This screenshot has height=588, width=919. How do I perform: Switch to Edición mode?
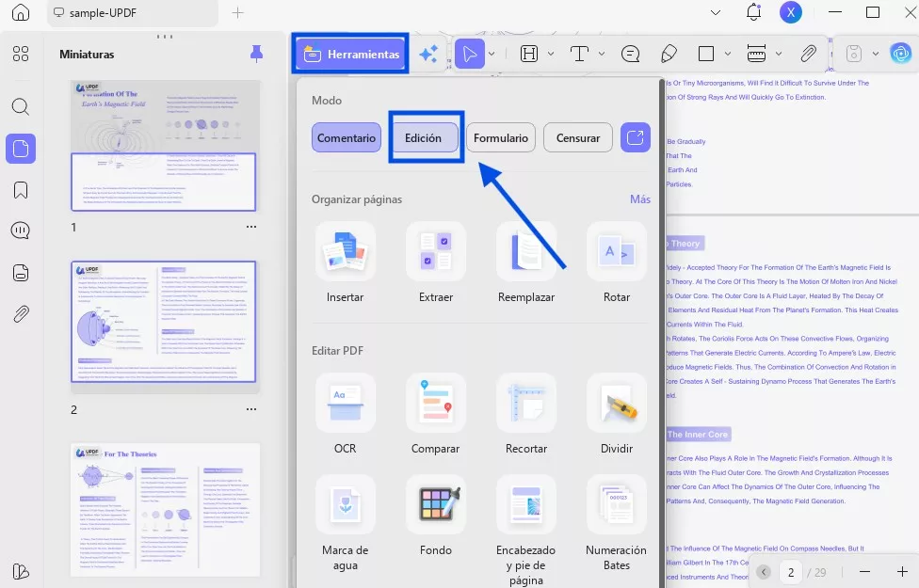tap(423, 137)
